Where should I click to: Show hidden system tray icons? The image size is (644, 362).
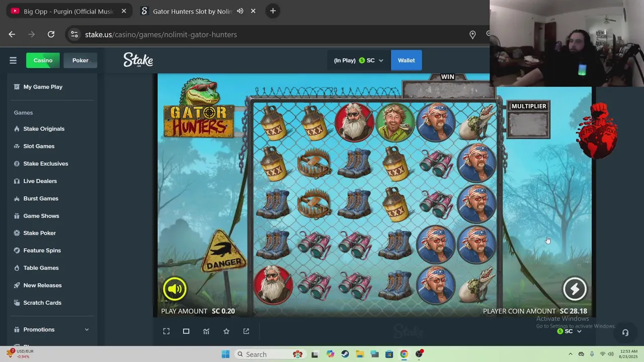(x=570, y=354)
